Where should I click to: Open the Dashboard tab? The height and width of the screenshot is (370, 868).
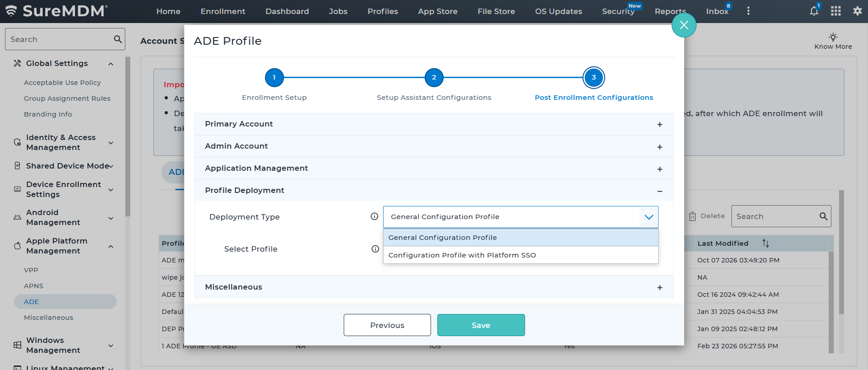tap(287, 11)
